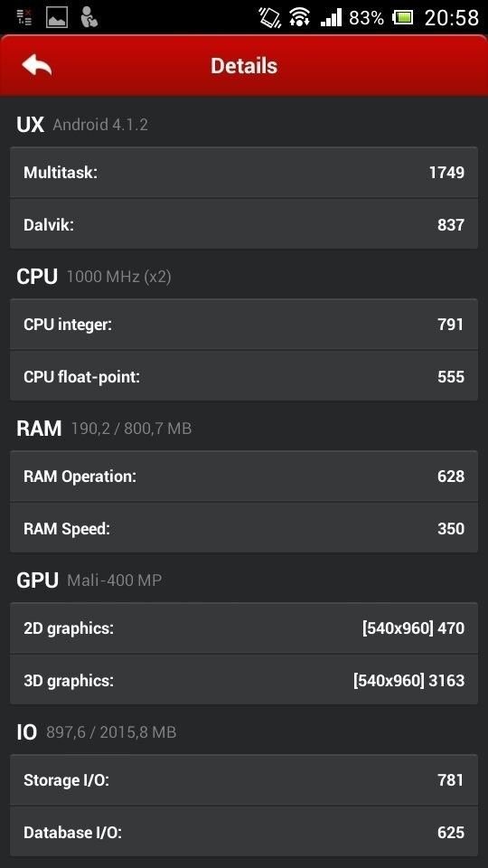Open the CPU float-point result row

(244, 376)
